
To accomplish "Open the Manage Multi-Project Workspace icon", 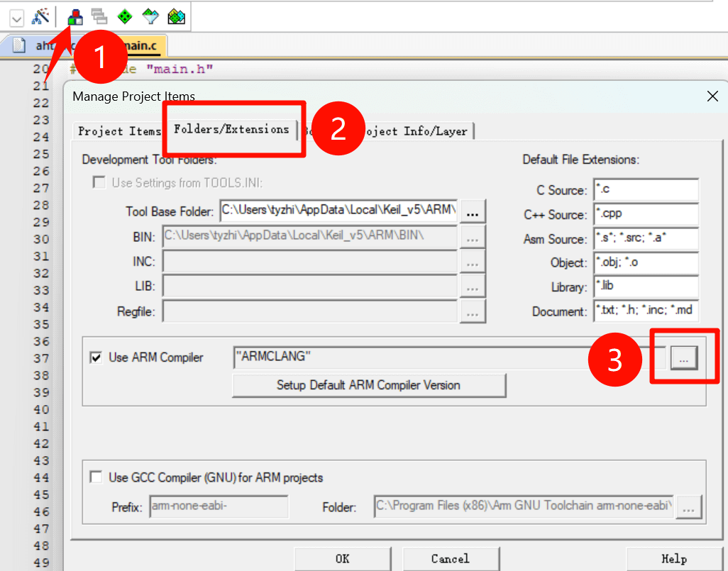I will (x=99, y=16).
